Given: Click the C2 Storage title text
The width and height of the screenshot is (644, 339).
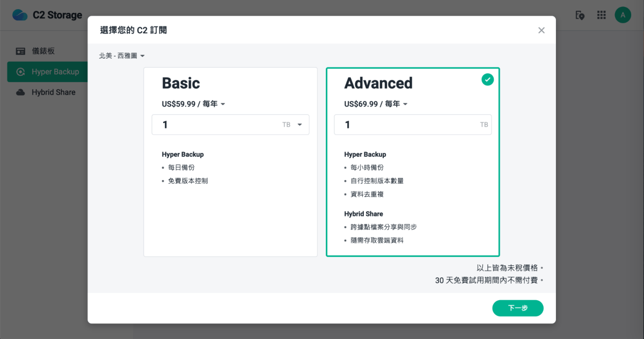Looking at the screenshot, I should pyautogui.click(x=57, y=15).
